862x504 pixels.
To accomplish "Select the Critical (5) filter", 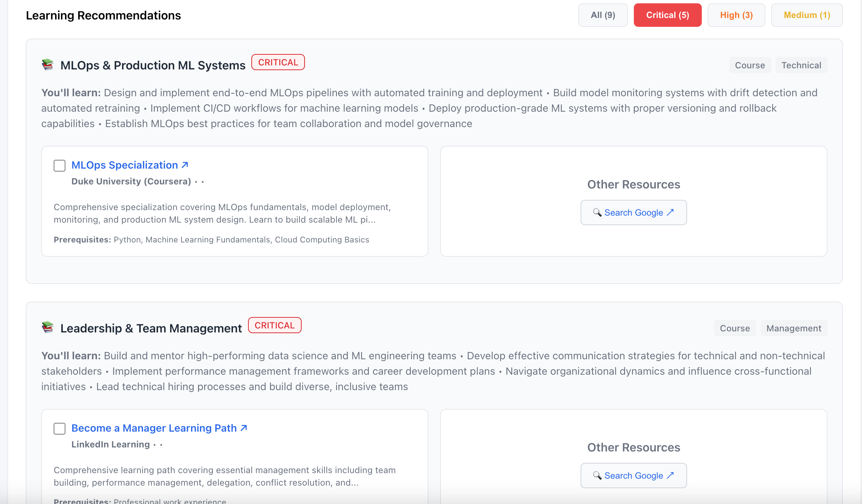I will (667, 15).
